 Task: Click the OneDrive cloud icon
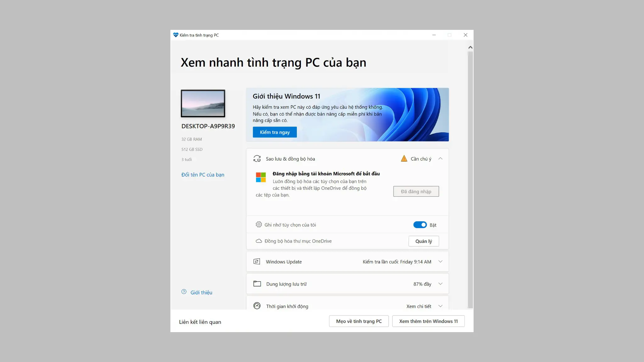click(x=259, y=241)
